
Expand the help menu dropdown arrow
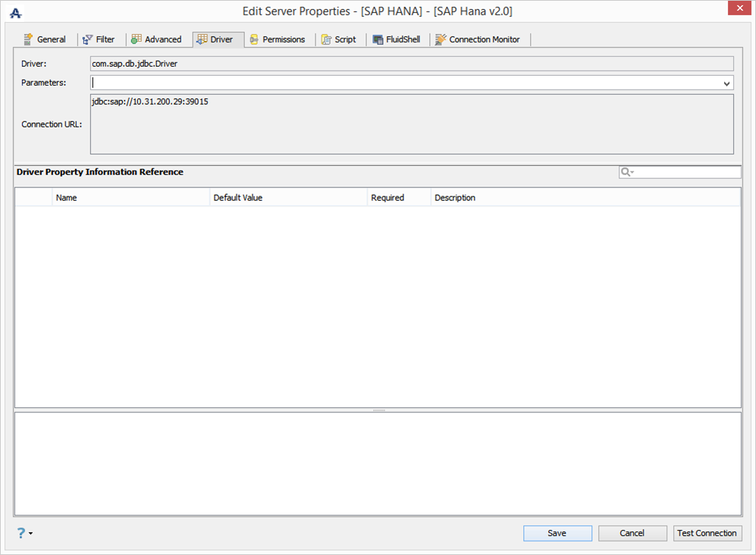tap(31, 533)
